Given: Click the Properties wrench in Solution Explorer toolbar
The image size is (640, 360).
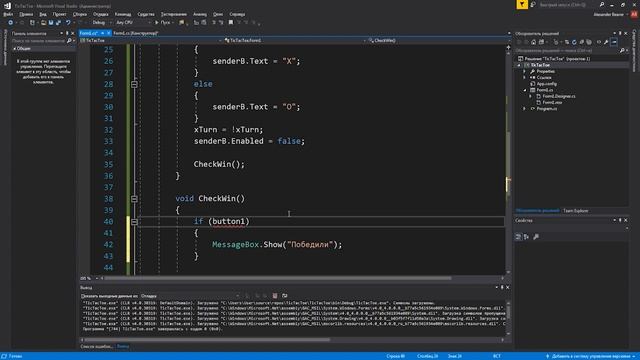Looking at the screenshot, I should (x=606, y=42).
